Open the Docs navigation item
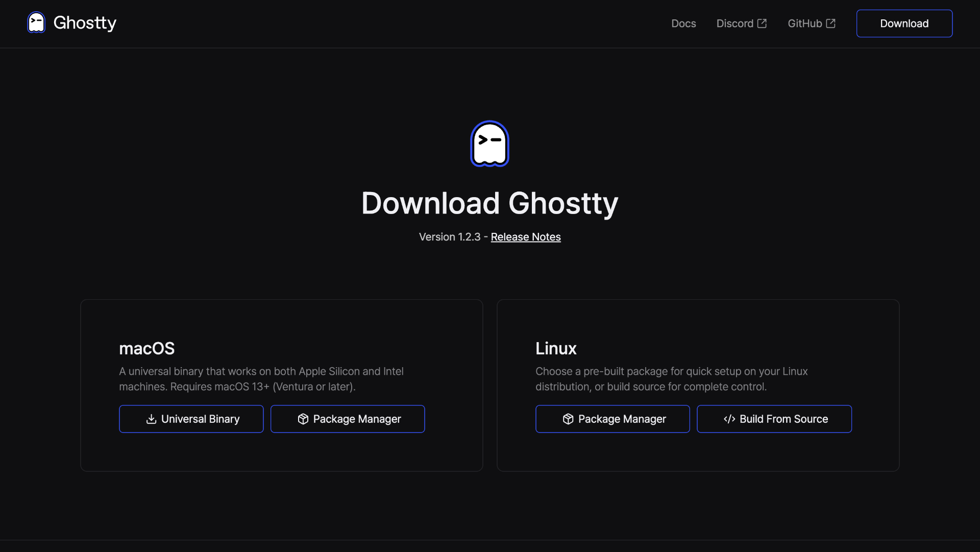This screenshot has width=980, height=552. coord(683,23)
